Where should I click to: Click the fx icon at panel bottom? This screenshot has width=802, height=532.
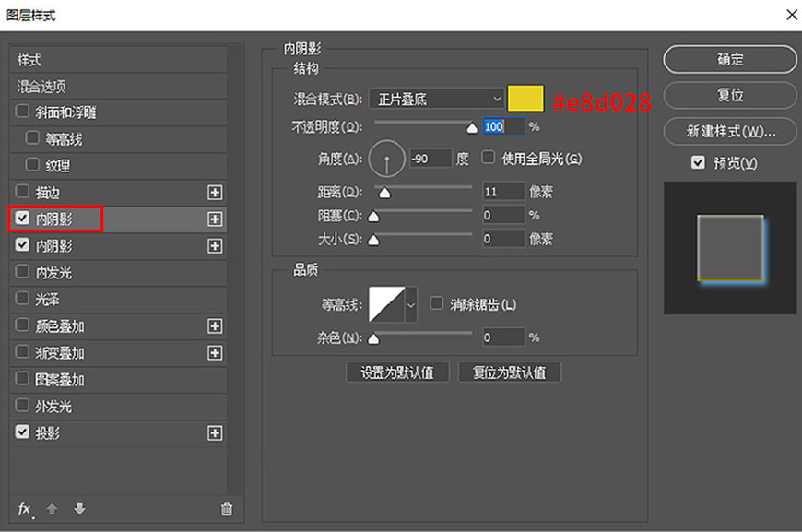pyautogui.click(x=23, y=509)
